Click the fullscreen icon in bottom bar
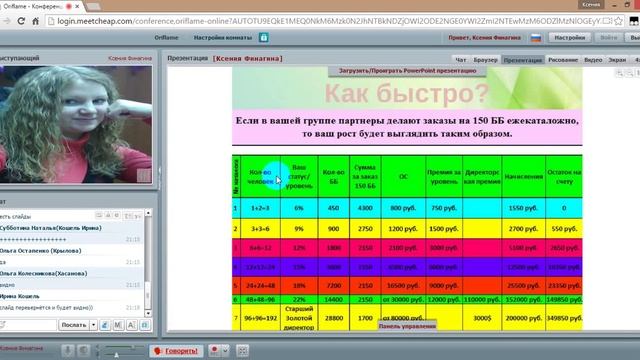Image resolution: width=640 pixels, height=360 pixels. (x=242, y=351)
